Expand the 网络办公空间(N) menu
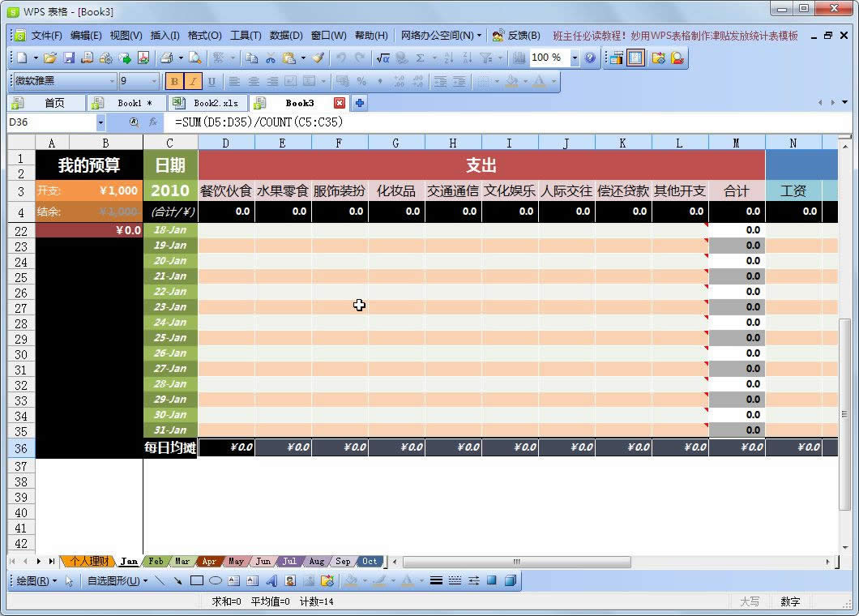859x616 pixels. 441,36
